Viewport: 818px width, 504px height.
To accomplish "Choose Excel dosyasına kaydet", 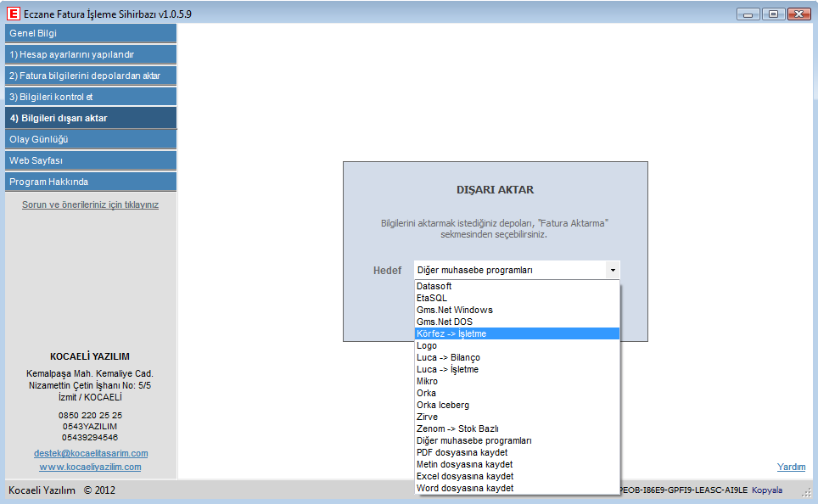I will 517,476.
